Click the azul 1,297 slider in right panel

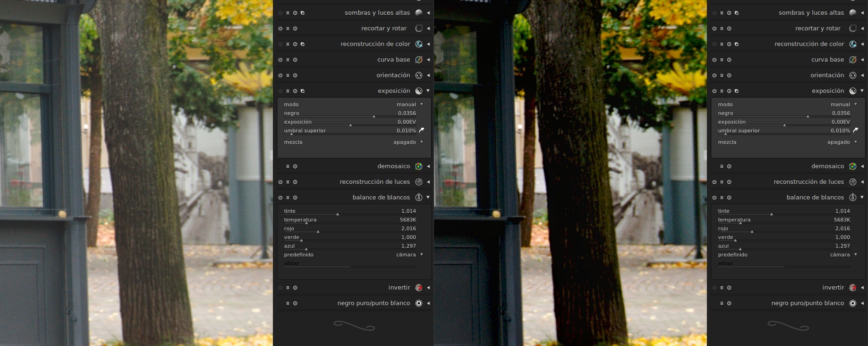(x=784, y=246)
